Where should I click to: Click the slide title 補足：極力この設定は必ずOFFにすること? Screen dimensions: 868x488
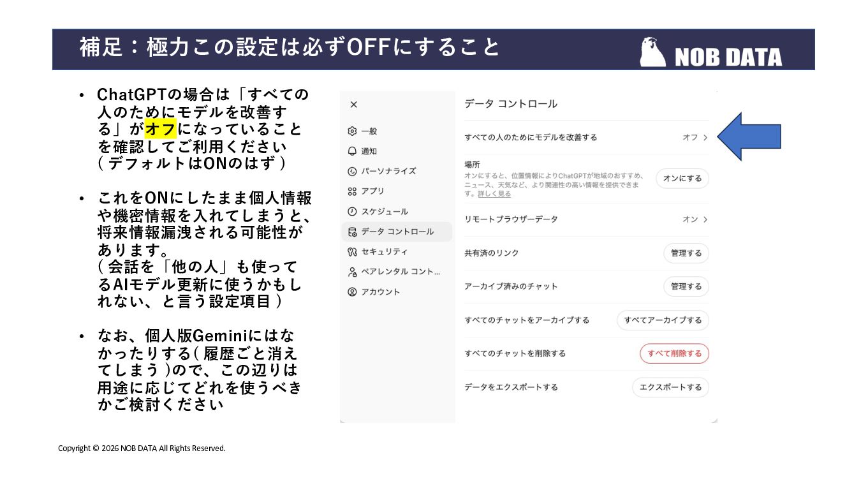pyautogui.click(x=290, y=48)
